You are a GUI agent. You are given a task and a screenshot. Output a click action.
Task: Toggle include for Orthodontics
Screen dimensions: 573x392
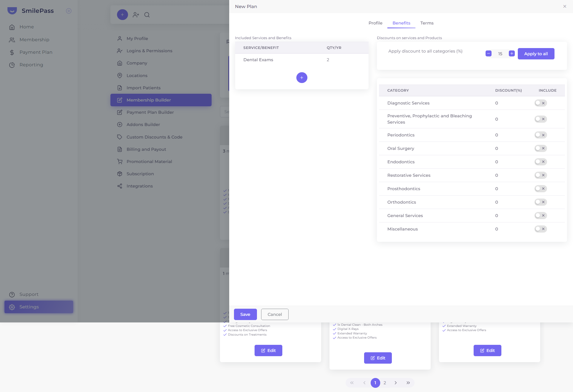point(540,202)
